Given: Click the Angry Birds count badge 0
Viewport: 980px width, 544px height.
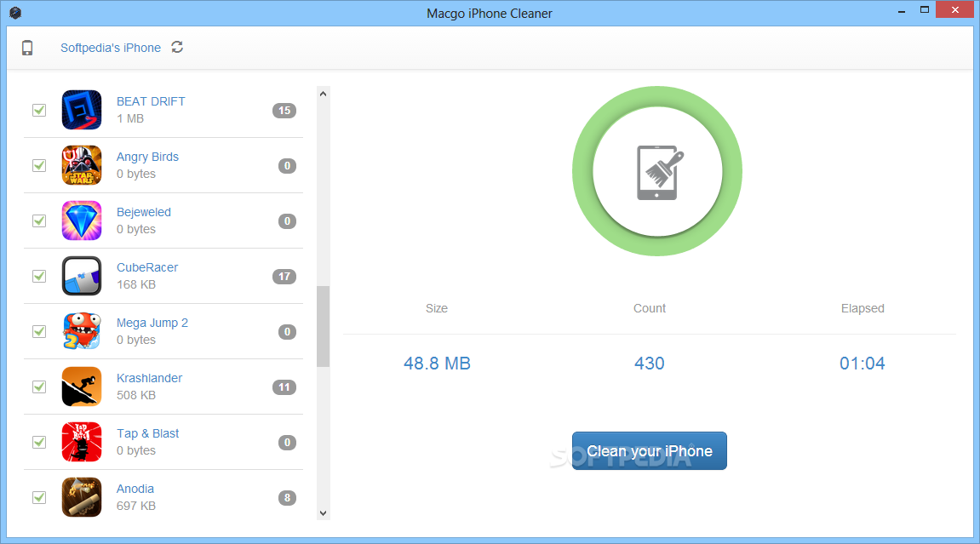Looking at the screenshot, I should click(287, 165).
